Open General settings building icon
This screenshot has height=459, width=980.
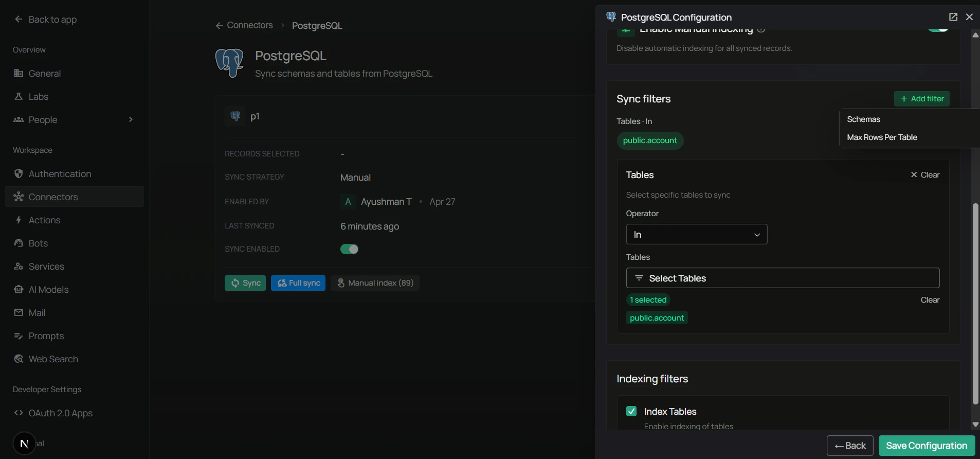(19, 73)
